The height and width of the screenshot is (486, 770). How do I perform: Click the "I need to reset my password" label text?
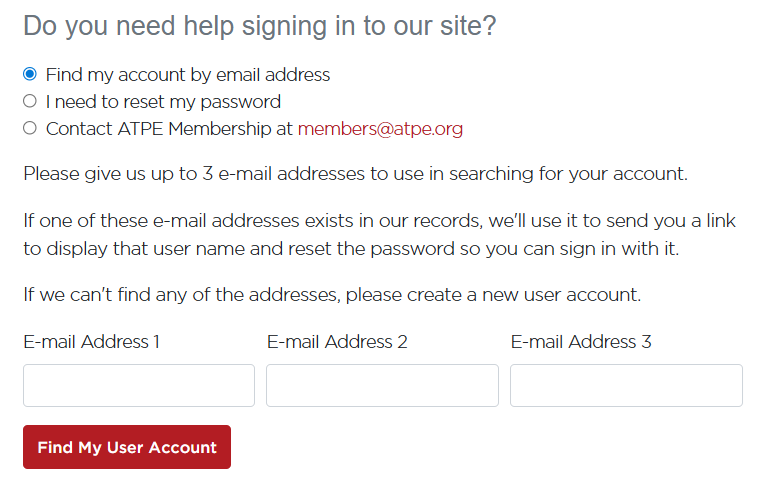tap(163, 102)
